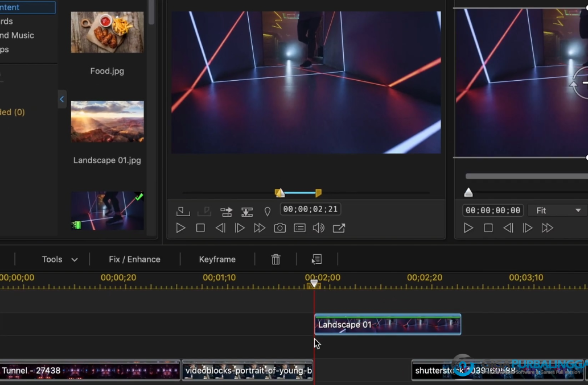Screen dimensions: 588x385
Task: Click the timeline playhead marker
Action: (314, 284)
